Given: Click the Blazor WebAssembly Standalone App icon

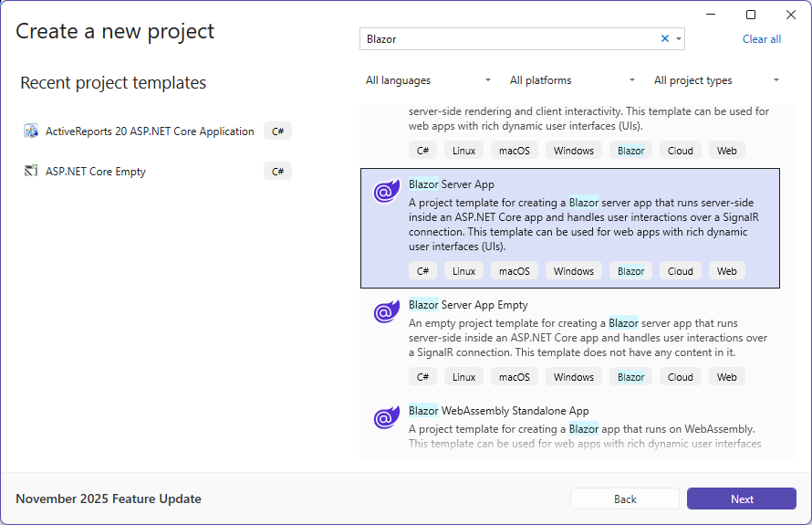Looking at the screenshot, I should [x=387, y=418].
